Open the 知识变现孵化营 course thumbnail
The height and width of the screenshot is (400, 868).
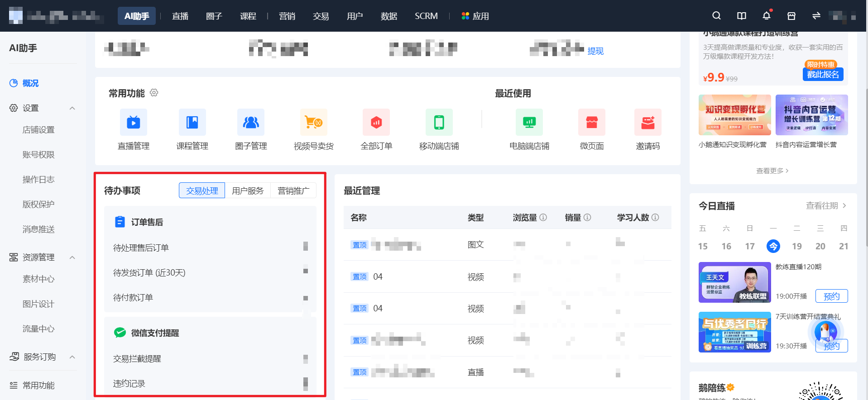point(734,115)
